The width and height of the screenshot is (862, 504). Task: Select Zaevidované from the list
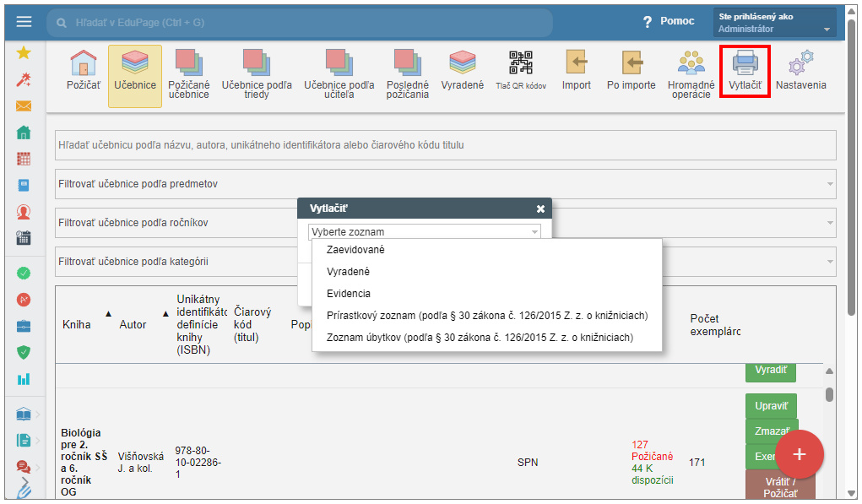point(355,250)
